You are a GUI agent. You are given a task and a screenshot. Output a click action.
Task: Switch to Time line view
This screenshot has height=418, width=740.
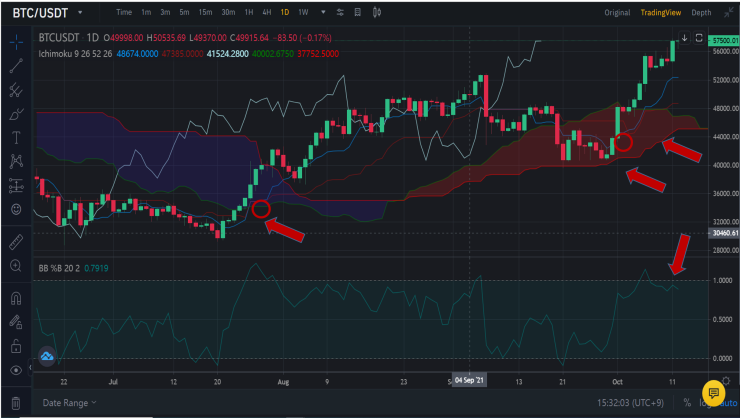(x=124, y=12)
